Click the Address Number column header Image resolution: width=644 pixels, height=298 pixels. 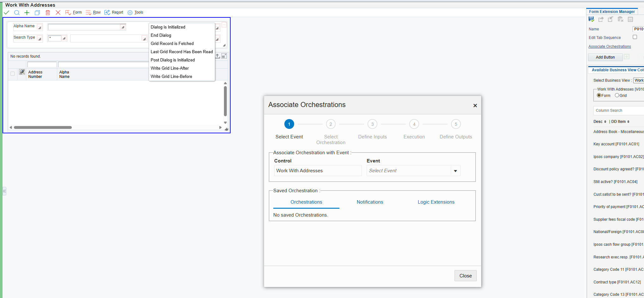pos(35,74)
